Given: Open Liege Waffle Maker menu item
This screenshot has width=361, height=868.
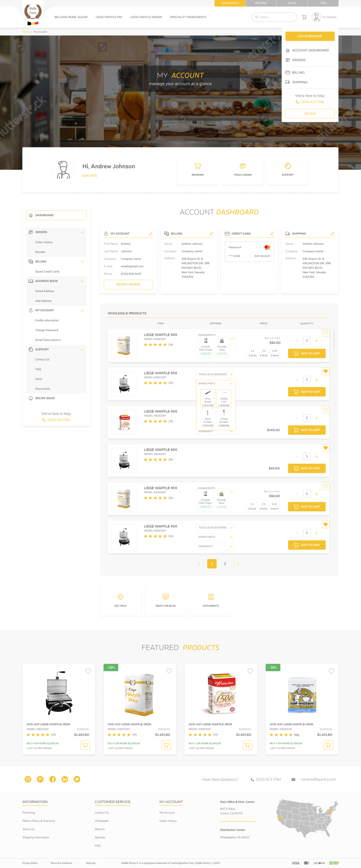Looking at the screenshot, I should tap(146, 17).
